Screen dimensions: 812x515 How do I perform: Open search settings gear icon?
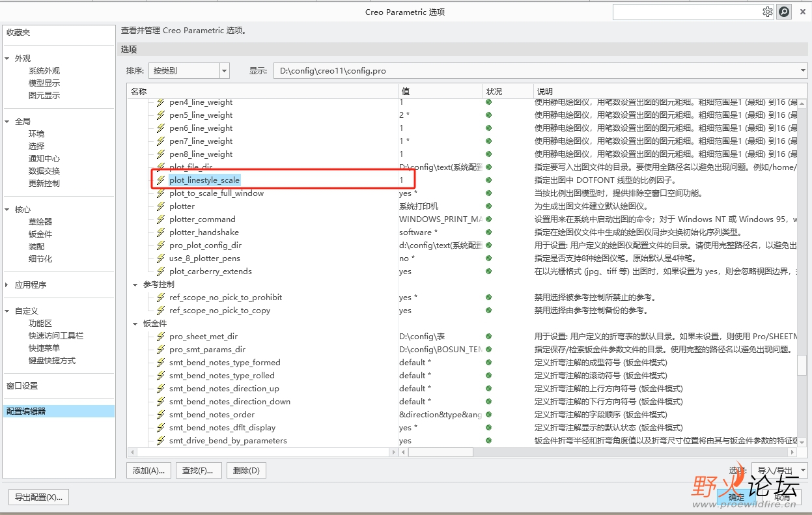(768, 12)
